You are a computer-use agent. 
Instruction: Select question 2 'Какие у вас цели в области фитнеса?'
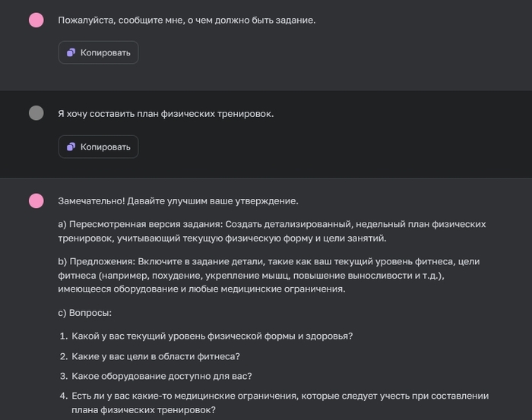156,355
